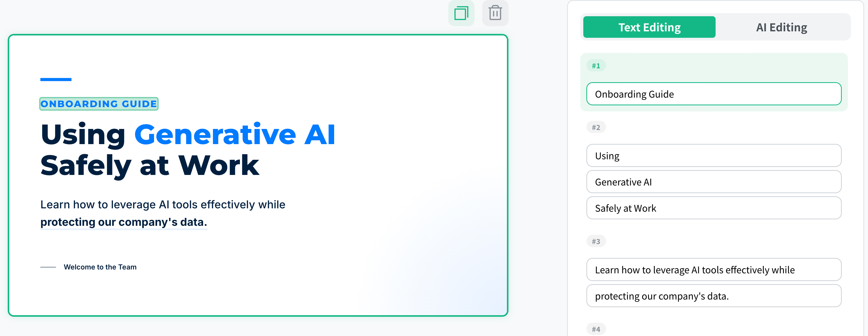The width and height of the screenshot is (868, 336).
Task: Click the delete slide trash icon
Action: pyautogui.click(x=495, y=13)
